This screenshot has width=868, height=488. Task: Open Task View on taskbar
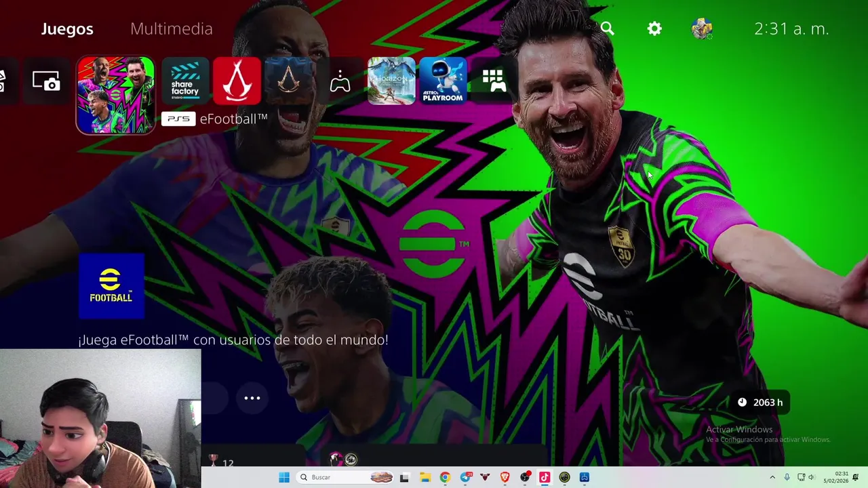[404, 477]
